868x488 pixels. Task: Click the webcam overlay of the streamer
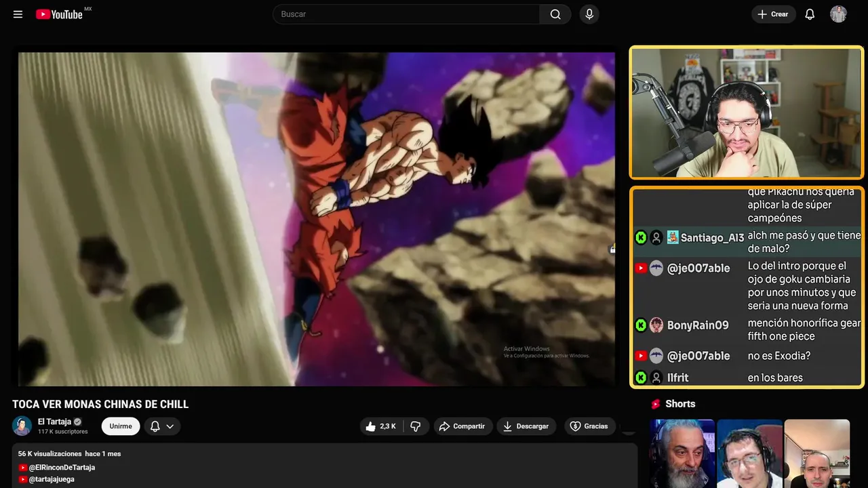(x=746, y=113)
